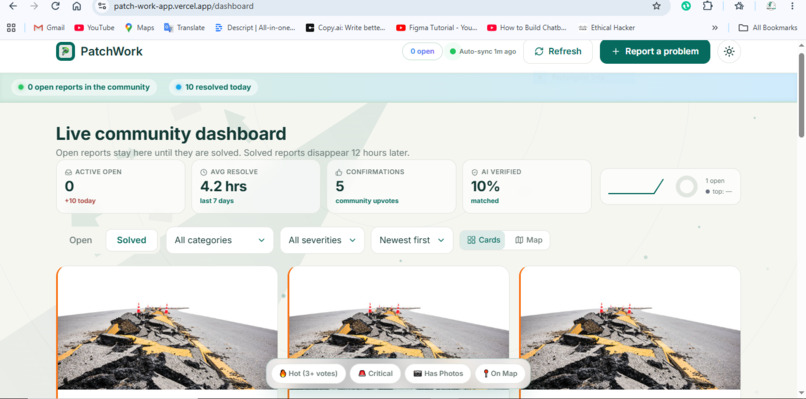Click the Refresh button
806x399 pixels.
(558, 51)
